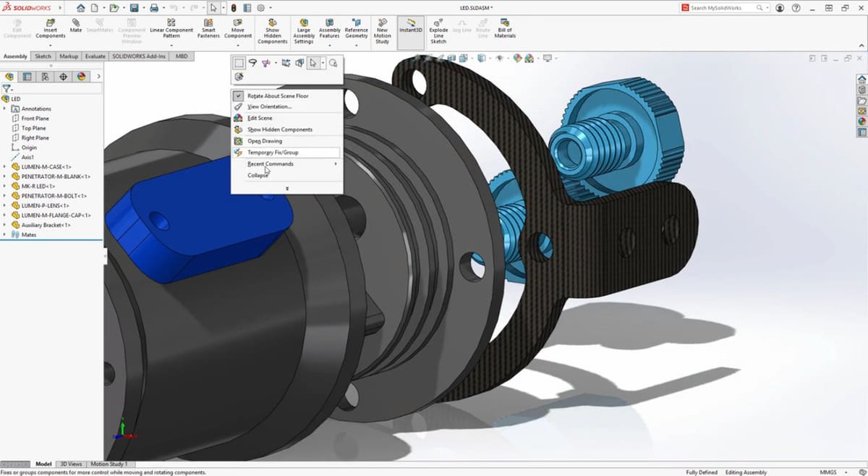Click the Help question mark icon
Viewport: 868px width, 476px height.
click(796, 8)
